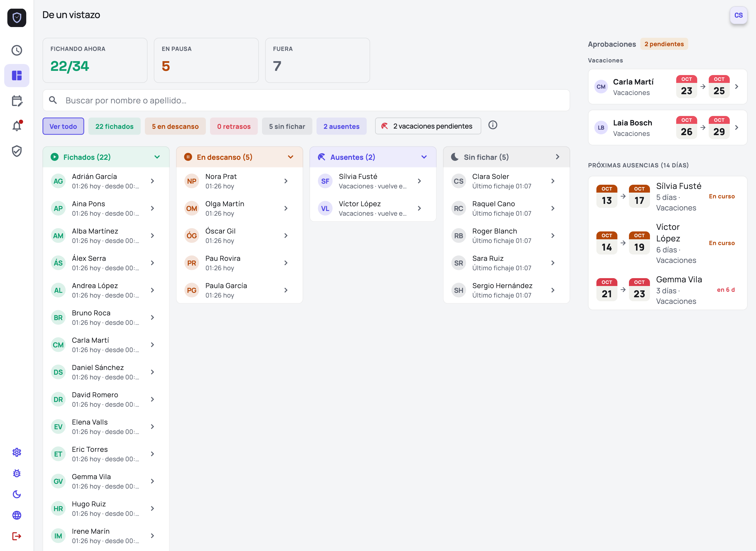This screenshot has height=551, width=756.
Task: Open the shield checkmark sidebar icon
Action: click(x=17, y=151)
